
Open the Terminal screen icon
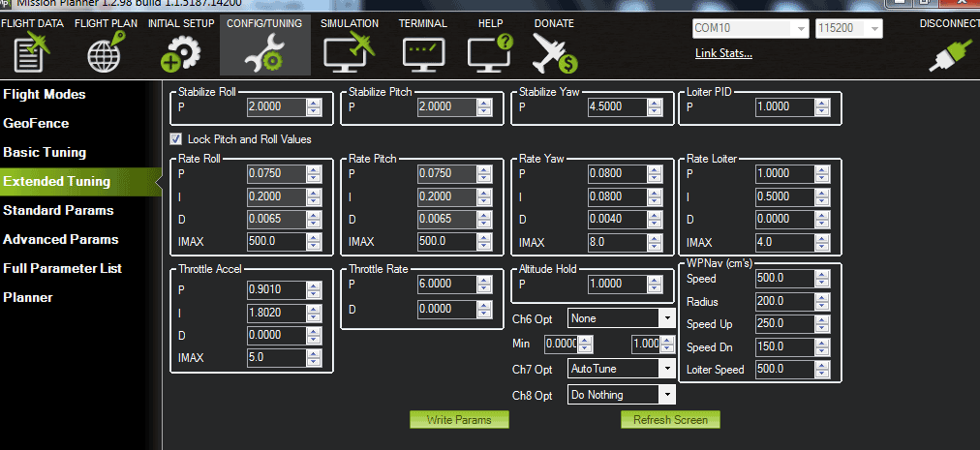pyautogui.click(x=423, y=54)
